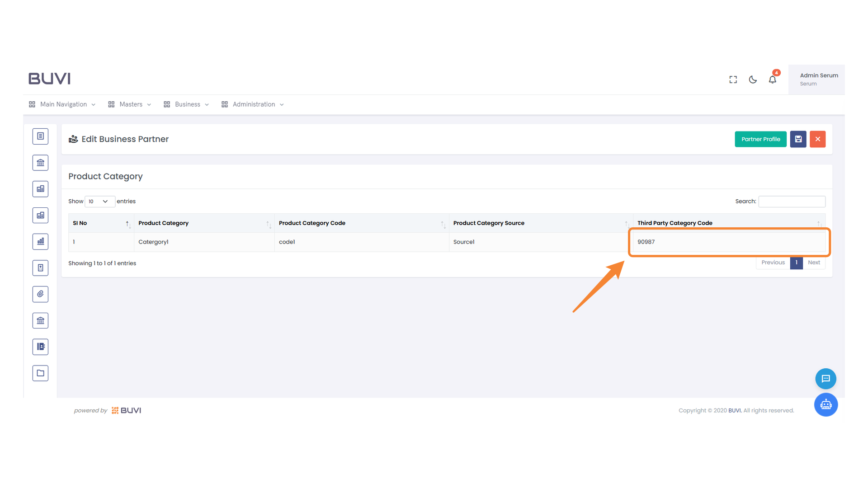Click the document list sidebar icon
This screenshot has width=868, height=488.
pos(40,136)
